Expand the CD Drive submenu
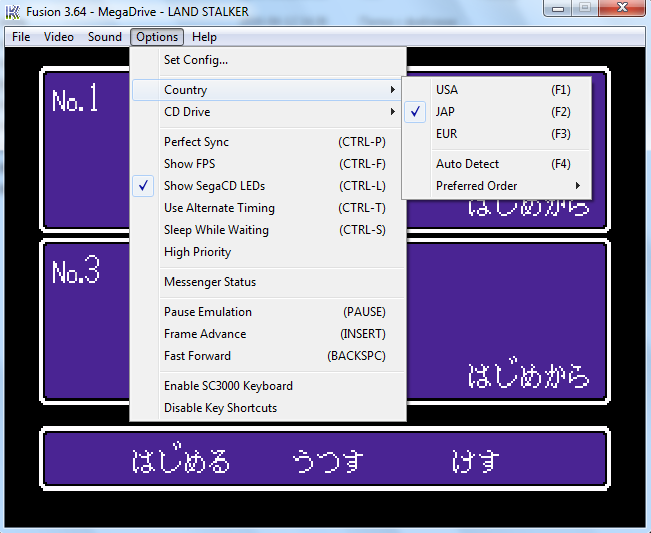The height and width of the screenshot is (533, 651). 268,112
